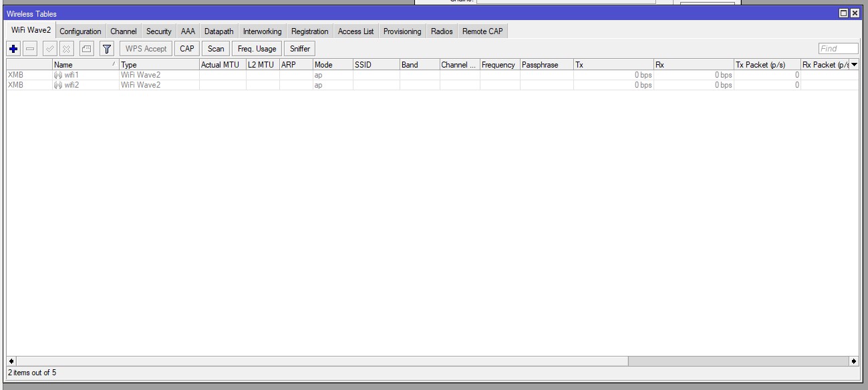Switch to the Security tab
The width and height of the screenshot is (868, 390).
point(158,31)
